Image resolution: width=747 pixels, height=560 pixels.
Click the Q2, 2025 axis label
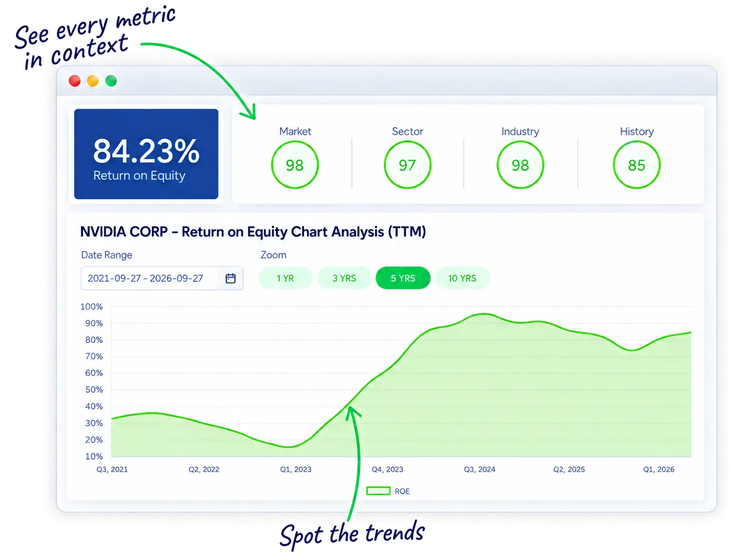[569, 469]
